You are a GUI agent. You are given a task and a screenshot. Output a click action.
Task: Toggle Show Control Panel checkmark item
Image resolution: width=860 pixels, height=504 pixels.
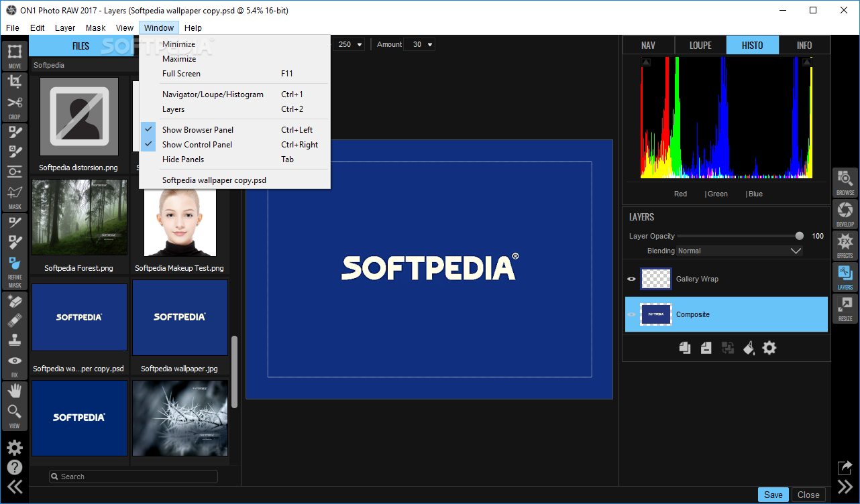235,145
